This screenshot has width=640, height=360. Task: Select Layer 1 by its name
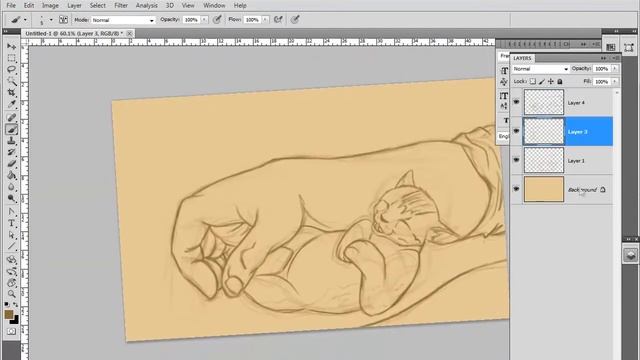pyautogui.click(x=576, y=161)
